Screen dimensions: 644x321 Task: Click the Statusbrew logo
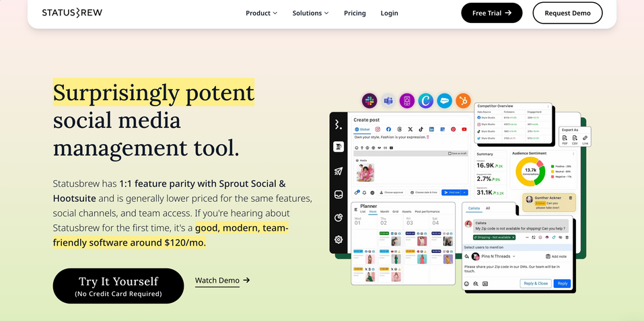pyautogui.click(x=72, y=13)
